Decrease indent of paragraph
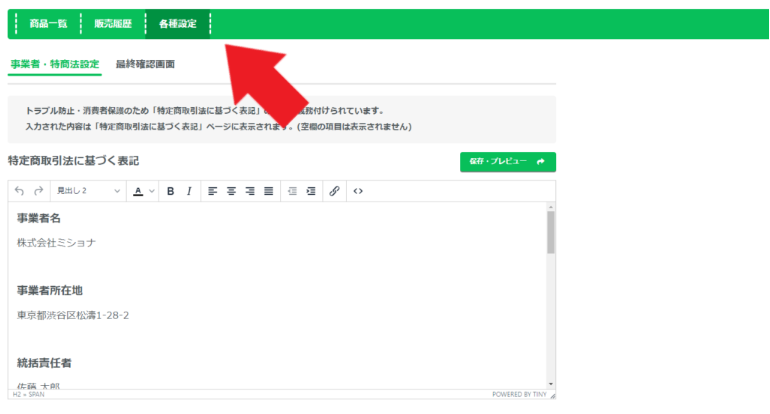 tap(292, 191)
